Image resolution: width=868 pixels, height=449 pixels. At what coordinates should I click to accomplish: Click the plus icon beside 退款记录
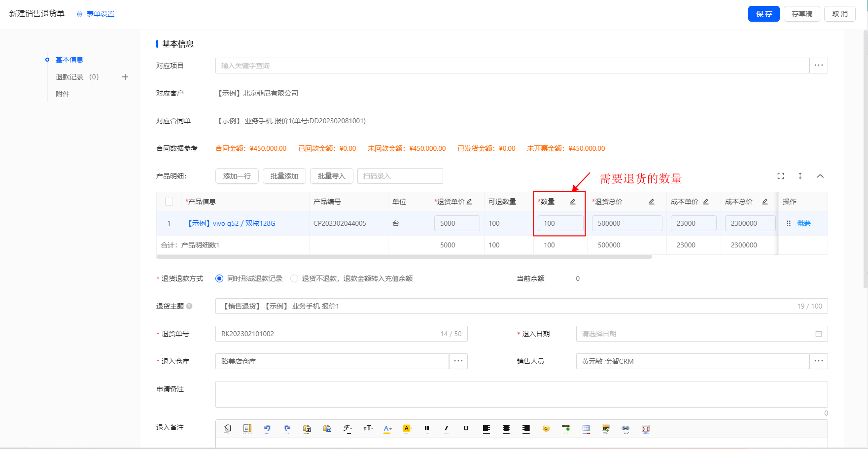pos(125,77)
